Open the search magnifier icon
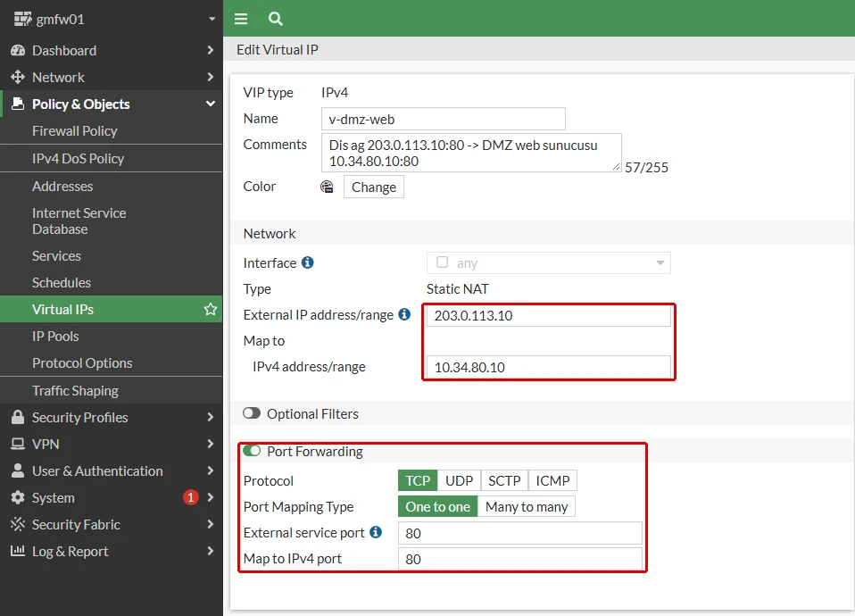 pyautogui.click(x=276, y=19)
